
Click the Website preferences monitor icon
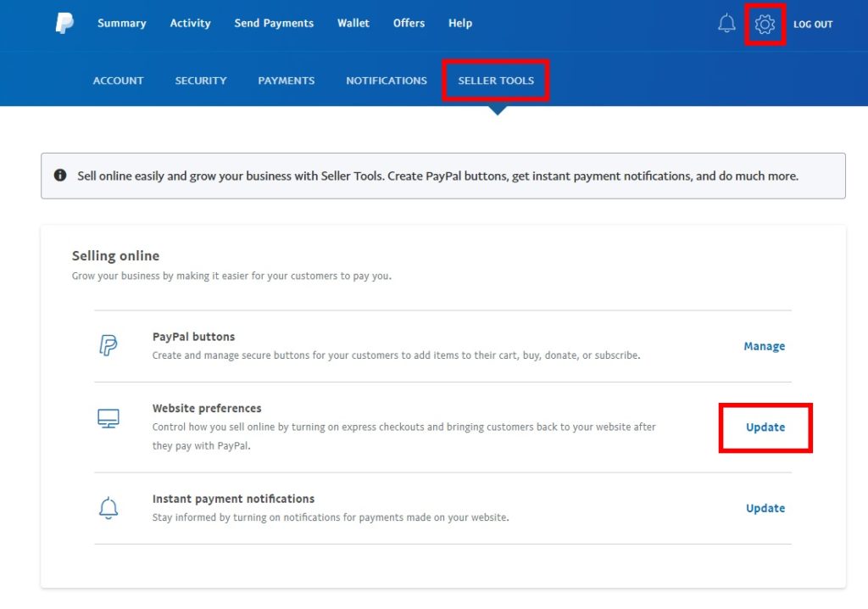tap(108, 418)
